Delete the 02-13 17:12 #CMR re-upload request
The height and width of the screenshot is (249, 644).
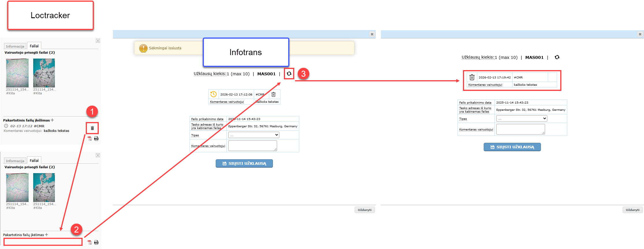(x=92, y=128)
